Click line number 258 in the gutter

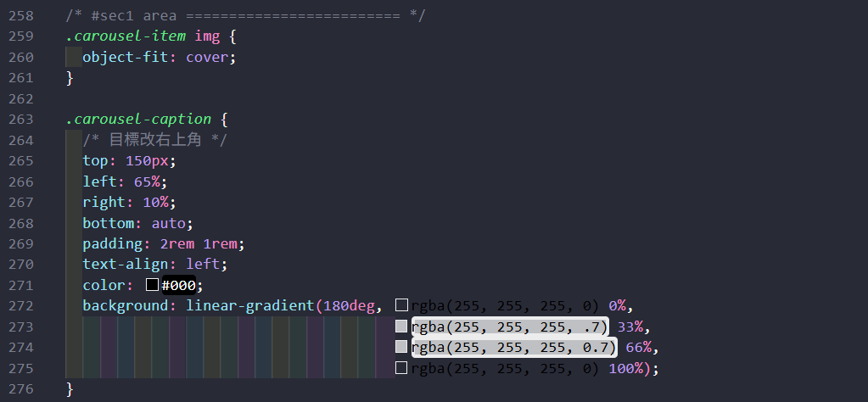(20, 16)
